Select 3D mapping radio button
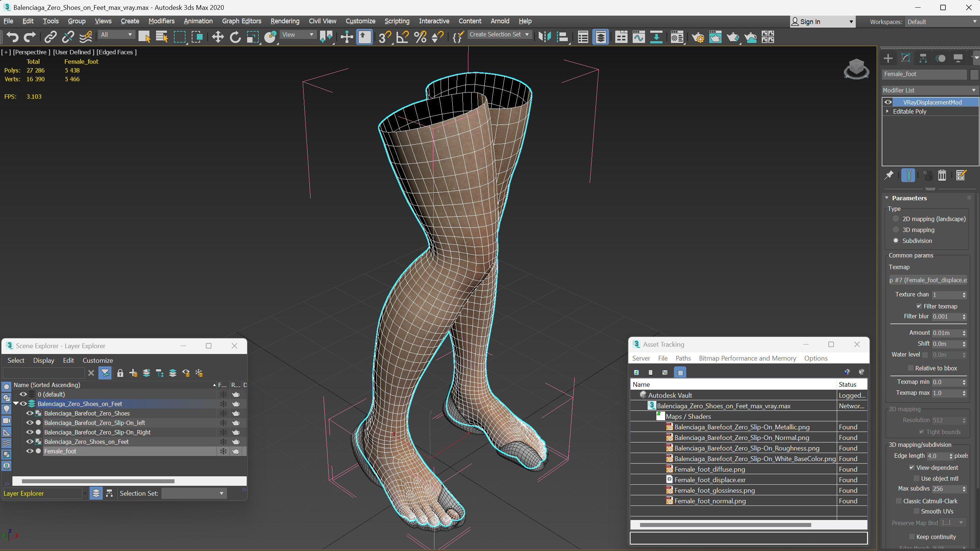 tap(896, 230)
